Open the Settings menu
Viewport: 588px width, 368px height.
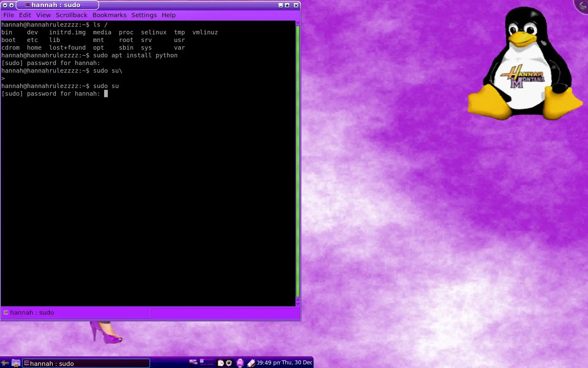tap(144, 15)
